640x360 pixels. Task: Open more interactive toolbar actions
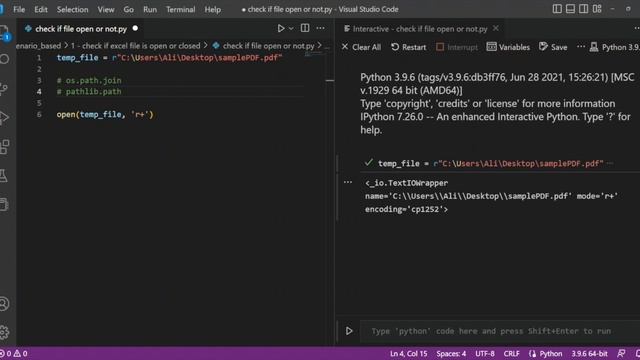581,47
